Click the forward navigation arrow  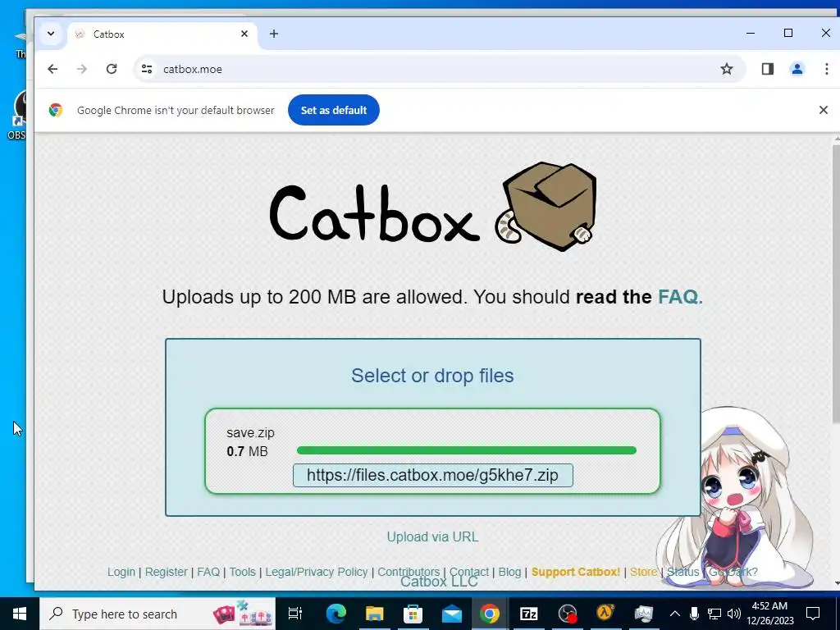tap(81, 69)
